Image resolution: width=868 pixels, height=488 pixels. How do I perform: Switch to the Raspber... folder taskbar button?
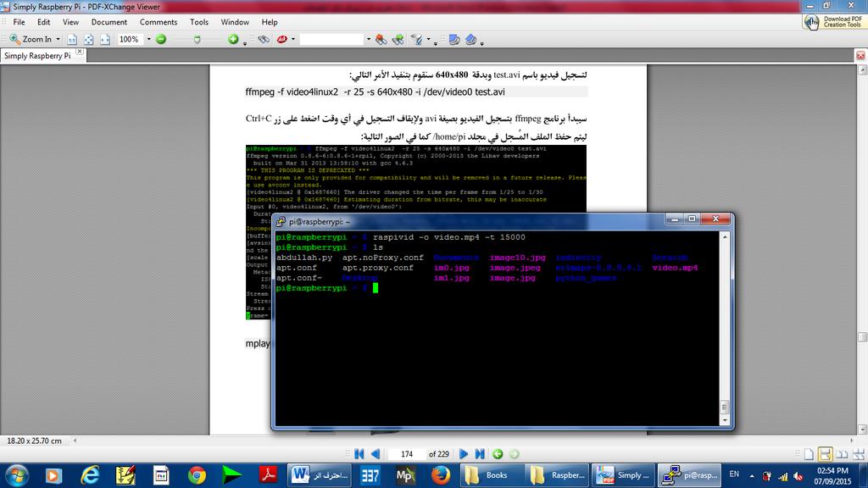(x=558, y=475)
